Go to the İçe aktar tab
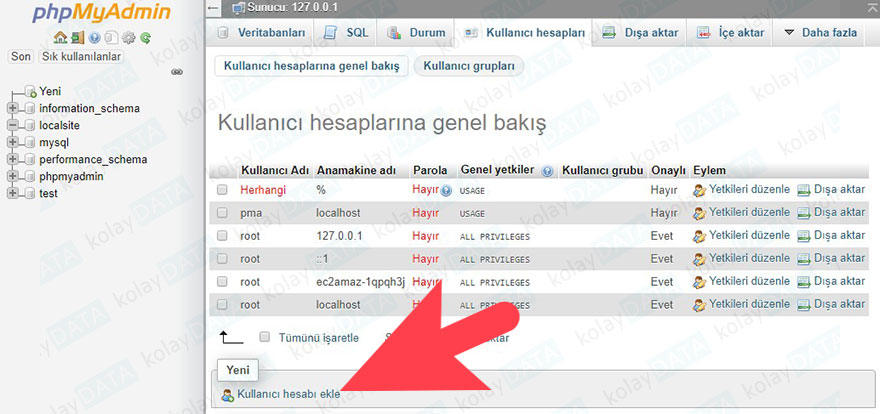The width and height of the screenshot is (880, 414). pos(731,33)
